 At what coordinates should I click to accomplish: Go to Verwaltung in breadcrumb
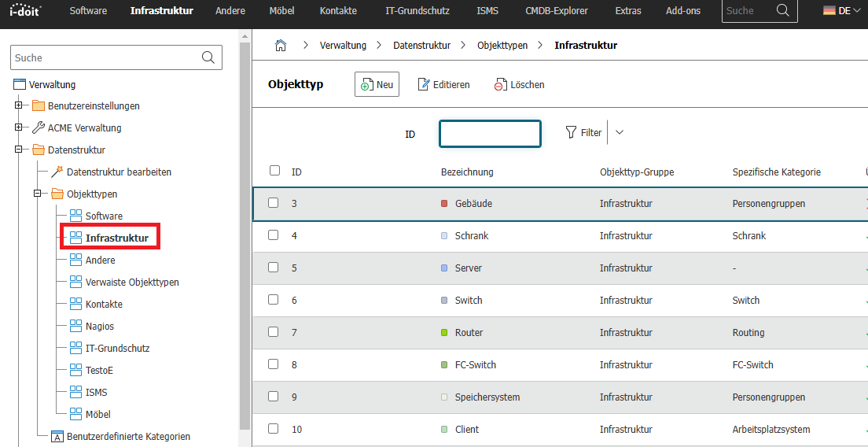tap(344, 46)
